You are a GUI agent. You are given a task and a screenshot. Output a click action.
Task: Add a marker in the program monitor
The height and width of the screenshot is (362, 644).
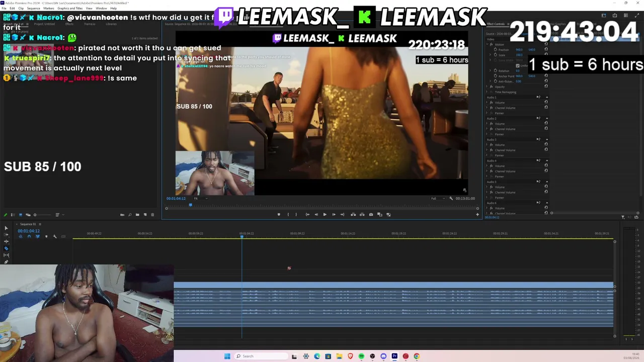pyautogui.click(x=279, y=215)
